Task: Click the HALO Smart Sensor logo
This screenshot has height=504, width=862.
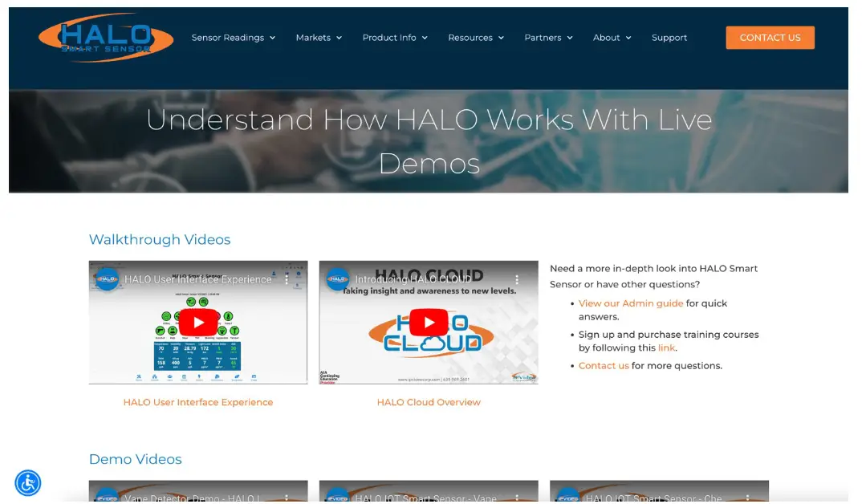Action: tap(104, 37)
